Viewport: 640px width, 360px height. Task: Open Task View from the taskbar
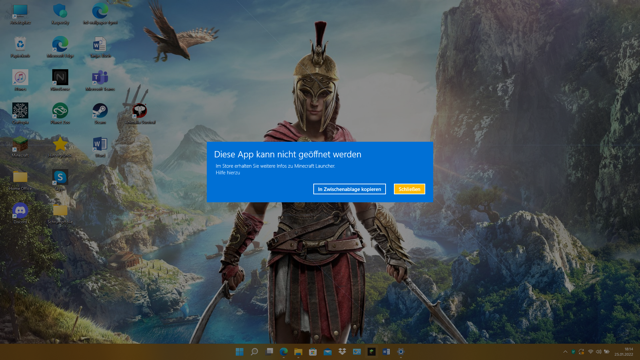pos(269,352)
